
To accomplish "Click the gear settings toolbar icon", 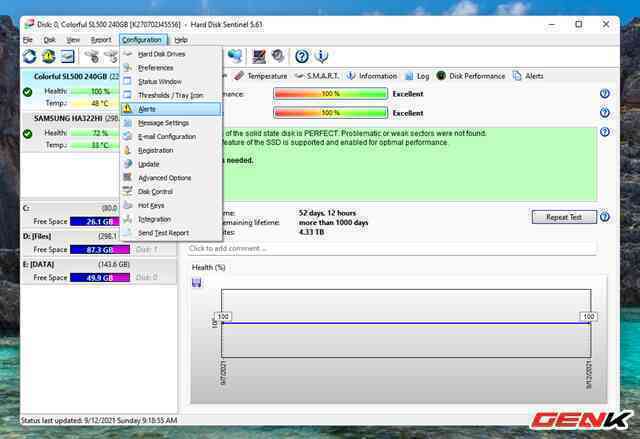I will click(278, 56).
